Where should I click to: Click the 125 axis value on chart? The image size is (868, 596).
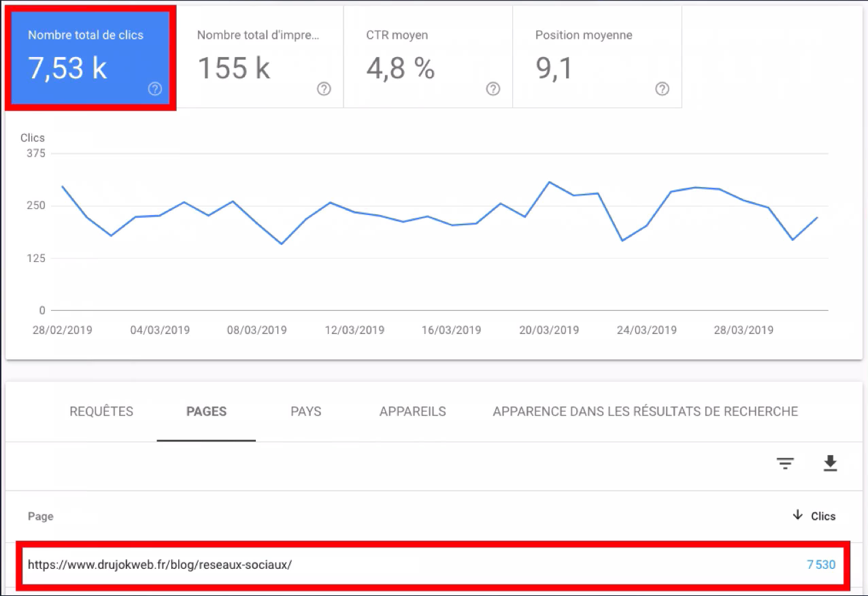(36, 258)
